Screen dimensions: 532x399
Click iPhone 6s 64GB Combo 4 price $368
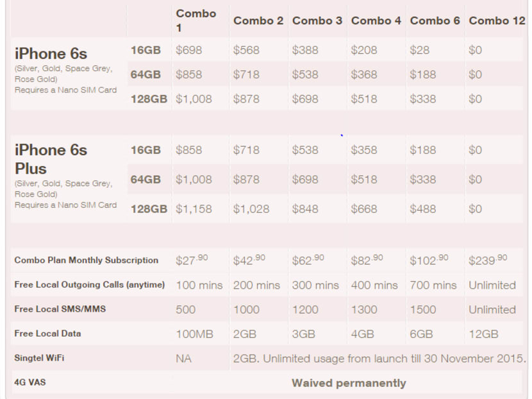click(364, 74)
